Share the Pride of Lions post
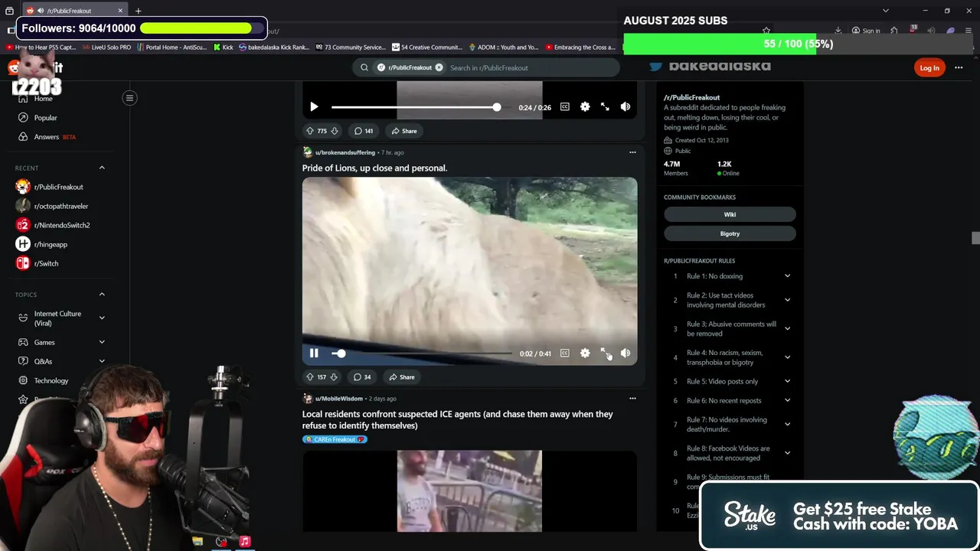Image resolution: width=980 pixels, height=551 pixels. [x=401, y=377]
